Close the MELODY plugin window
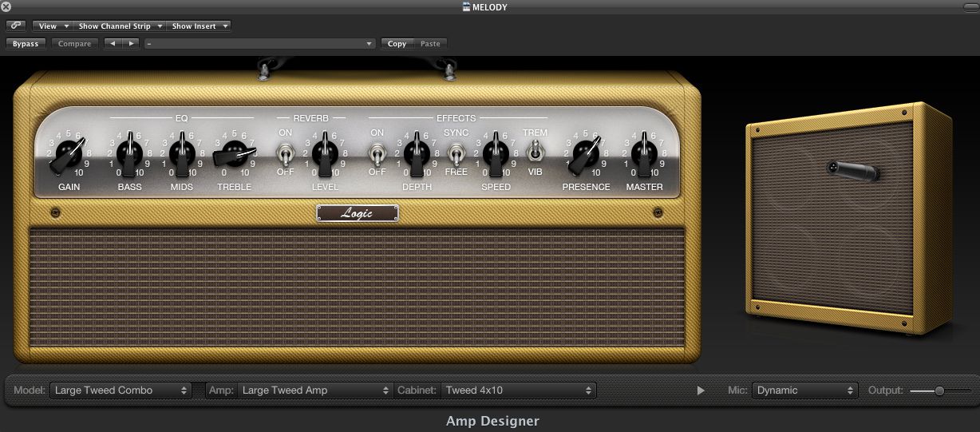The width and height of the screenshot is (980, 432). pyautogui.click(x=6, y=7)
